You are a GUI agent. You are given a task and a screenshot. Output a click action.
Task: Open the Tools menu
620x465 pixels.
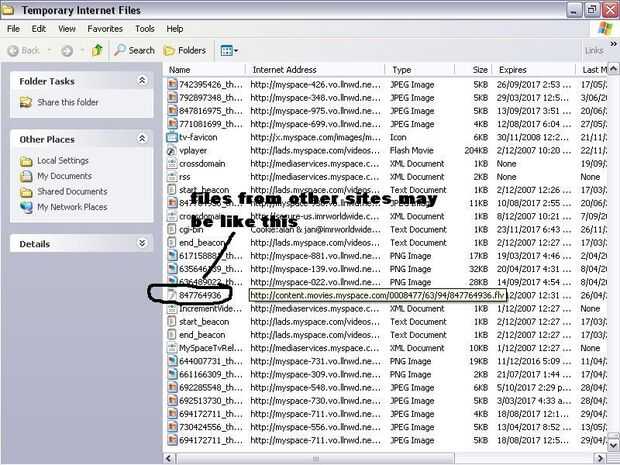tap(145, 29)
